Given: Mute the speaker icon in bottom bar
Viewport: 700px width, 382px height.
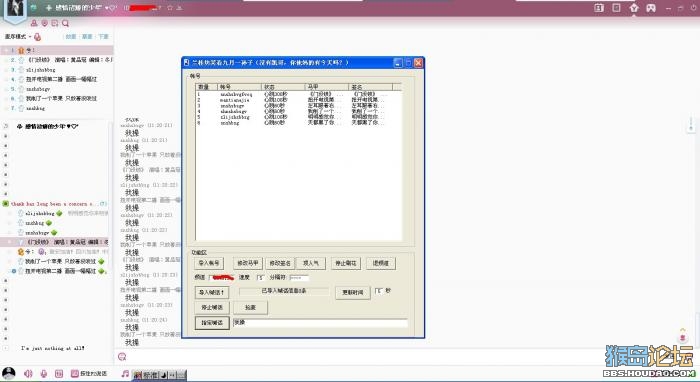Looking at the screenshot, I should pyautogui.click(x=28, y=374).
